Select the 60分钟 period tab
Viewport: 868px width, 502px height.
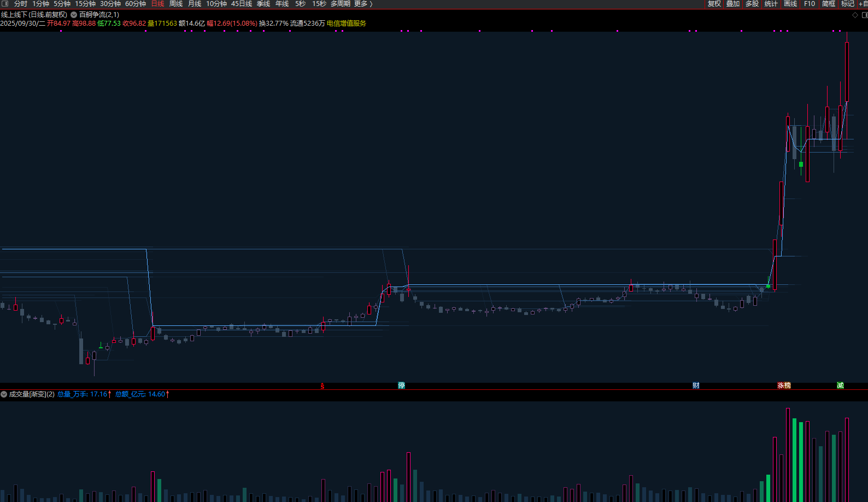coord(136,4)
